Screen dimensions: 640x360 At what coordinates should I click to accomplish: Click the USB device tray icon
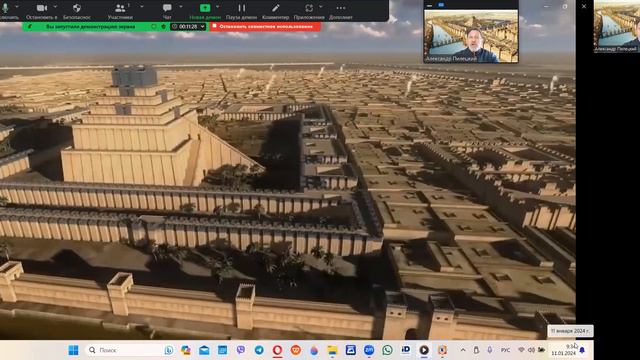476,350
